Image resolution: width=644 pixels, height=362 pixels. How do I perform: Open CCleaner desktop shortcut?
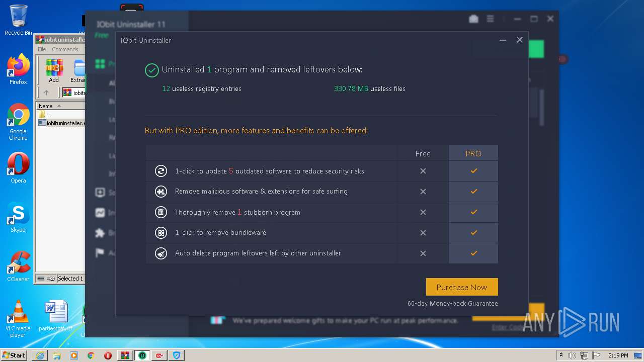pos(18,266)
